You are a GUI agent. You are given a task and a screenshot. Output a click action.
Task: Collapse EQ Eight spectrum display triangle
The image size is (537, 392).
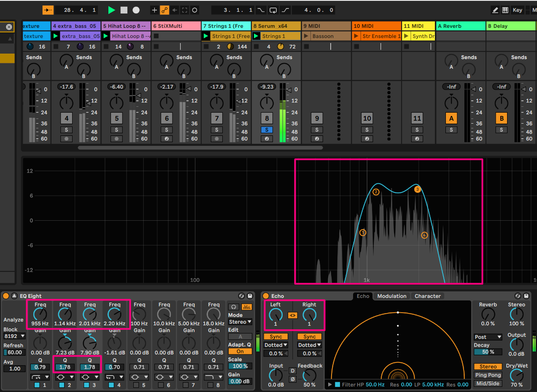[x=14, y=296]
